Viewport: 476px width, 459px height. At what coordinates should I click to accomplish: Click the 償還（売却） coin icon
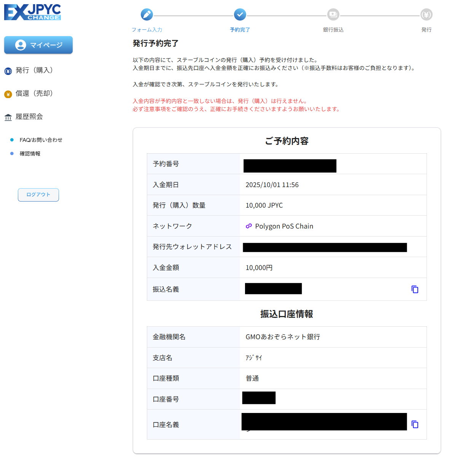coord(8,94)
